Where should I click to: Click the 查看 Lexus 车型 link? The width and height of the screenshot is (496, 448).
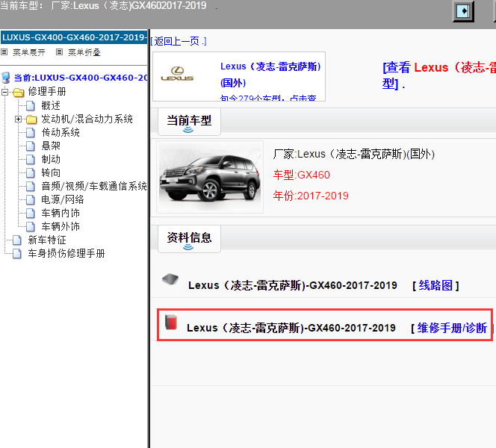(439, 75)
